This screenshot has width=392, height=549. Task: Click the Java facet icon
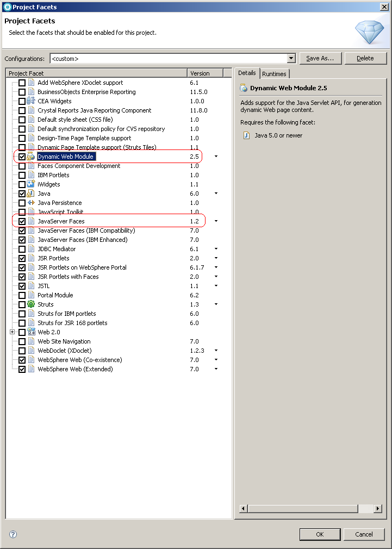pos(31,194)
